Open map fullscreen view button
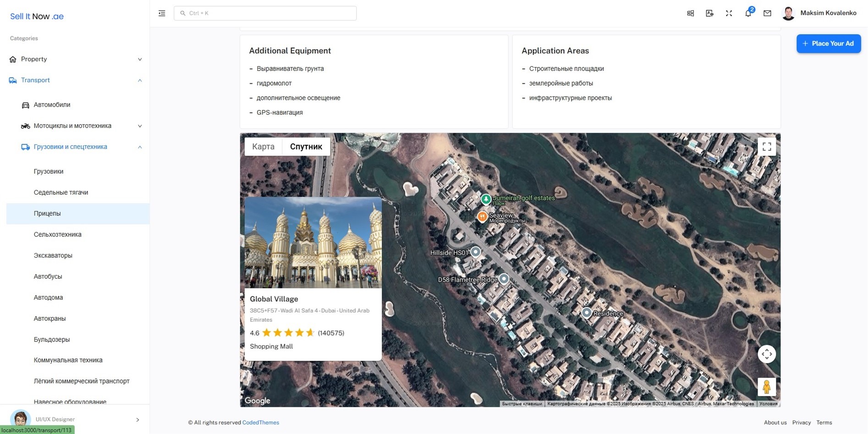868x434 pixels. 766,147
